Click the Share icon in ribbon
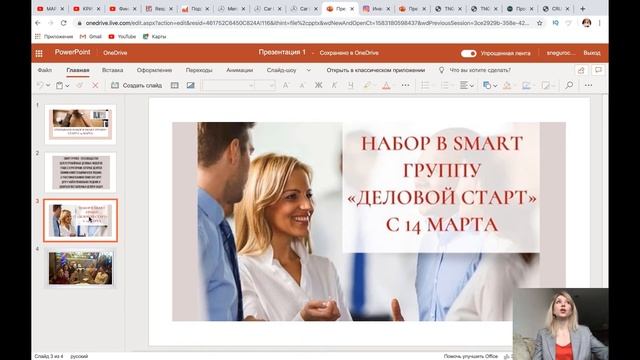The height and width of the screenshot is (360, 640). click(581, 70)
